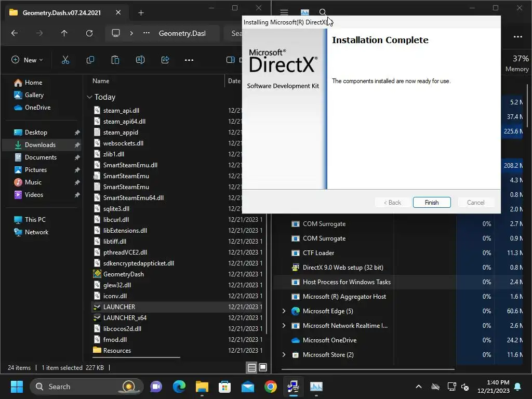Viewport: 532px width, 399px height.
Task: Open Music in the navigation pane
Action: (x=33, y=182)
